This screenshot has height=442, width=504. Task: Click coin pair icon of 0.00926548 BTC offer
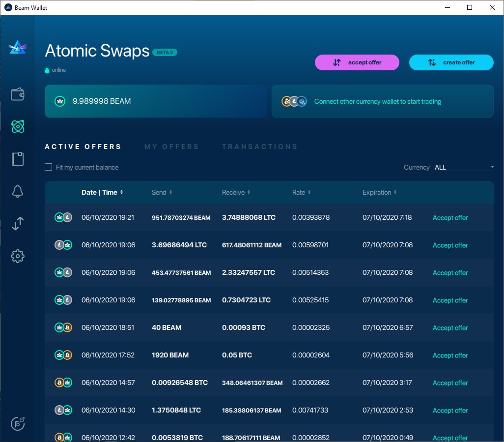pyautogui.click(x=63, y=383)
